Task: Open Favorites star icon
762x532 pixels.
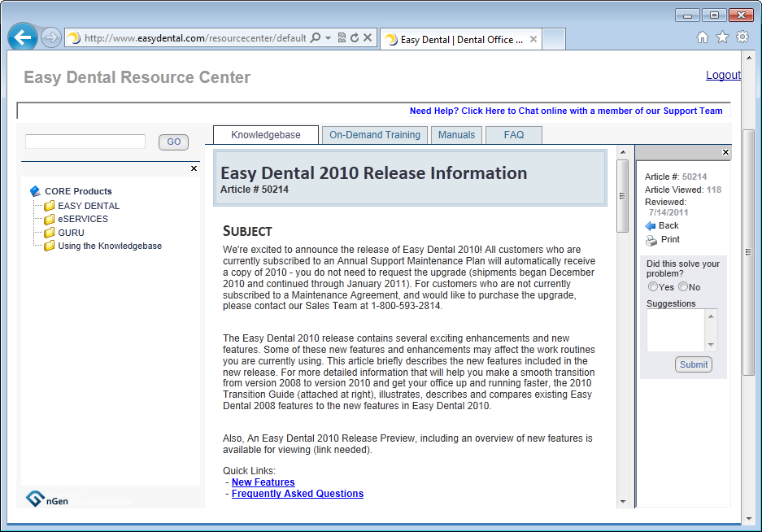Action: pos(723,37)
